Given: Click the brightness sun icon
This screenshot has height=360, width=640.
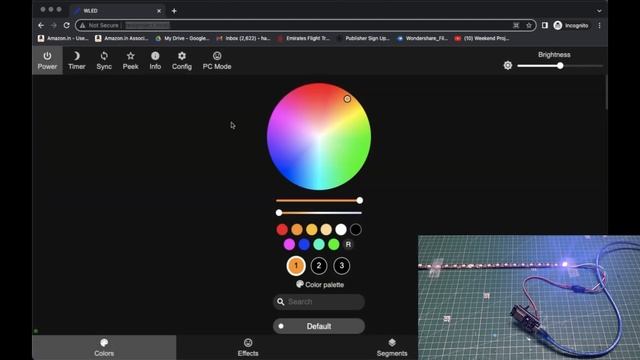Looking at the screenshot, I should point(508,65).
